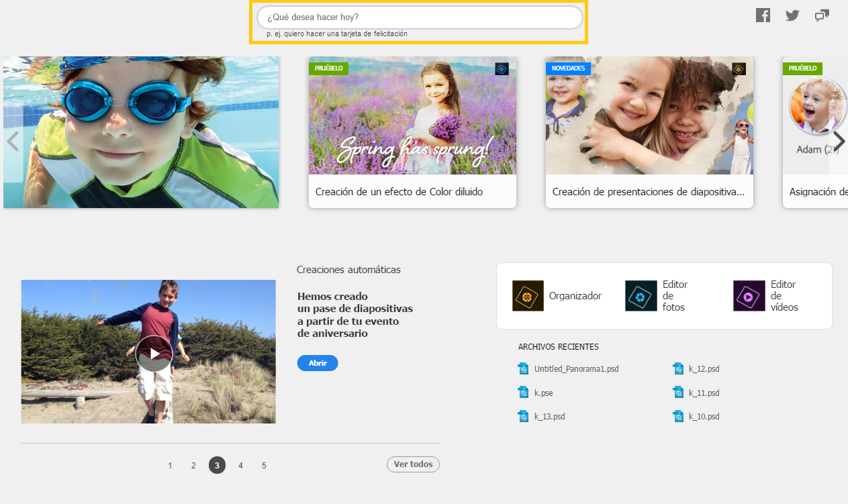Select current auto creation page 3
The image size is (848, 504).
[217, 465]
